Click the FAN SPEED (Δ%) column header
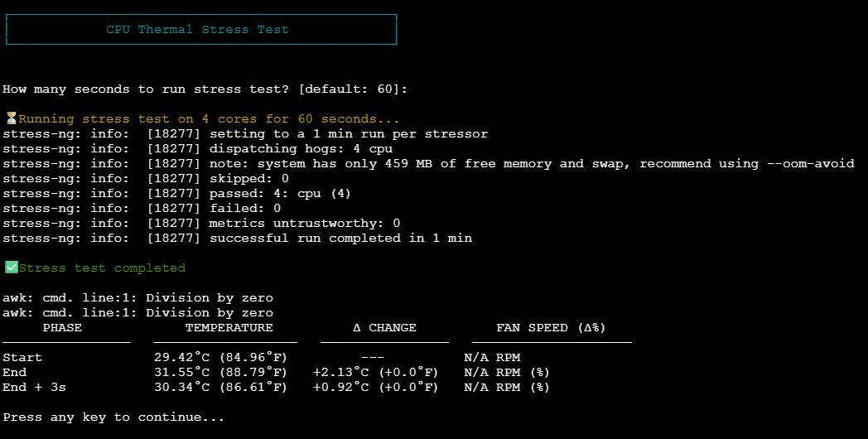Image resolution: width=868 pixels, height=439 pixels. pyautogui.click(x=551, y=327)
